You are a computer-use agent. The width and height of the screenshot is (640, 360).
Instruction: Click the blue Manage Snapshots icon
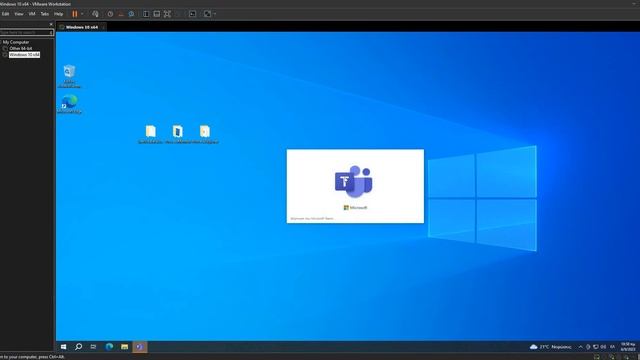click(x=131, y=14)
